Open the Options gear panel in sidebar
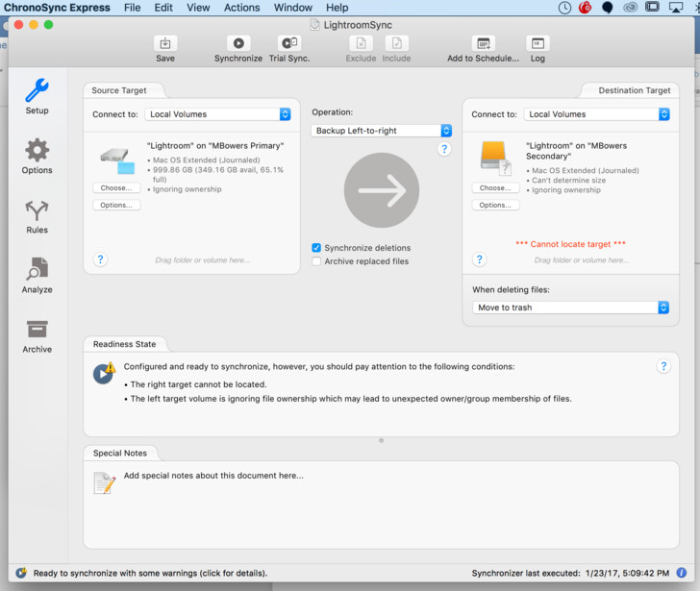 [x=37, y=157]
